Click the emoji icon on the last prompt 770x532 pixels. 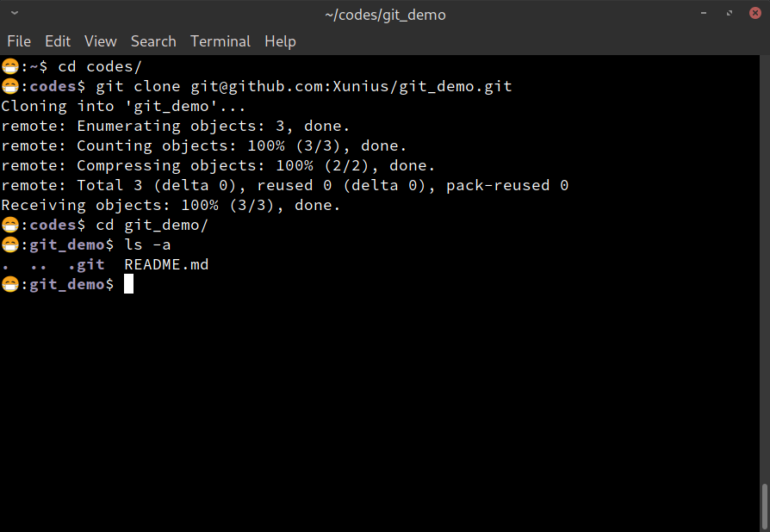point(9,284)
